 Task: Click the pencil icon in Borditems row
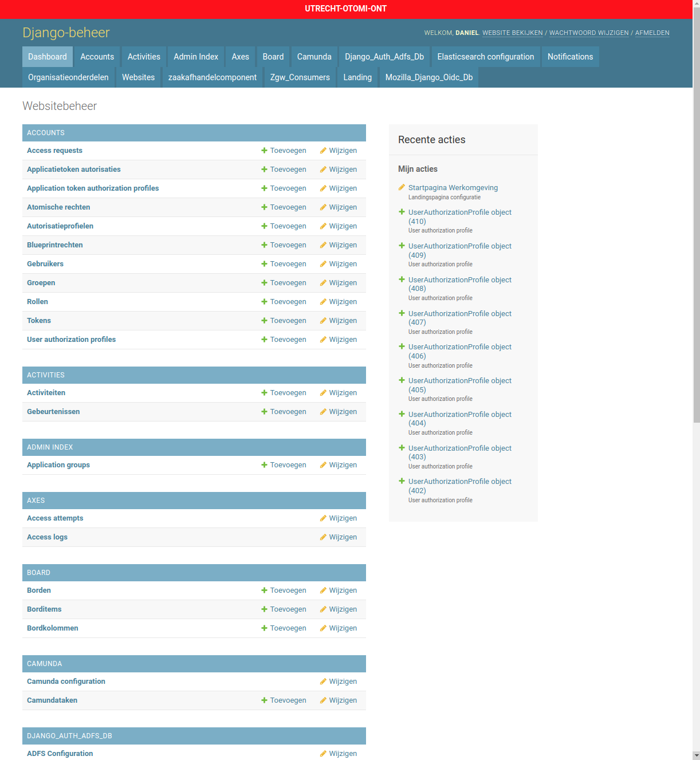pyautogui.click(x=323, y=609)
